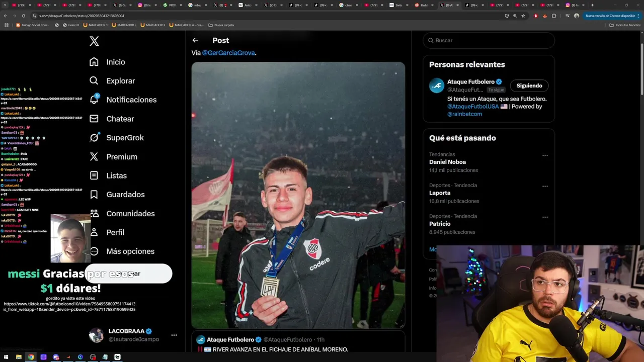Open the MARCADOR 3 bookmark

click(x=153, y=25)
